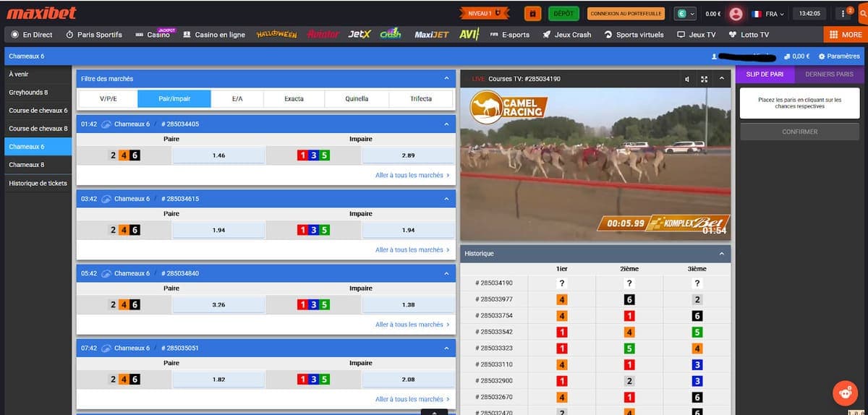Expand the live video to fullscreen
Image resolution: width=868 pixels, height=415 pixels.
click(x=704, y=79)
